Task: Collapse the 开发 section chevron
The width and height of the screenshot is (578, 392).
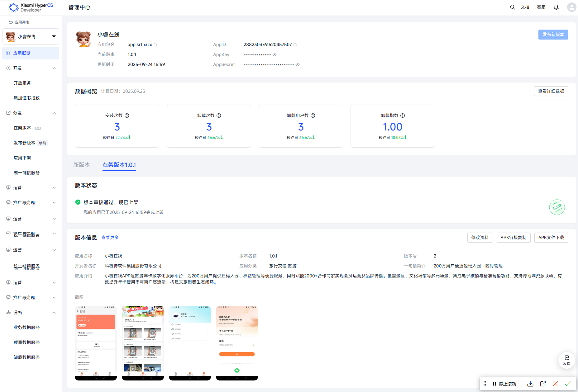Action: [x=54, y=68]
